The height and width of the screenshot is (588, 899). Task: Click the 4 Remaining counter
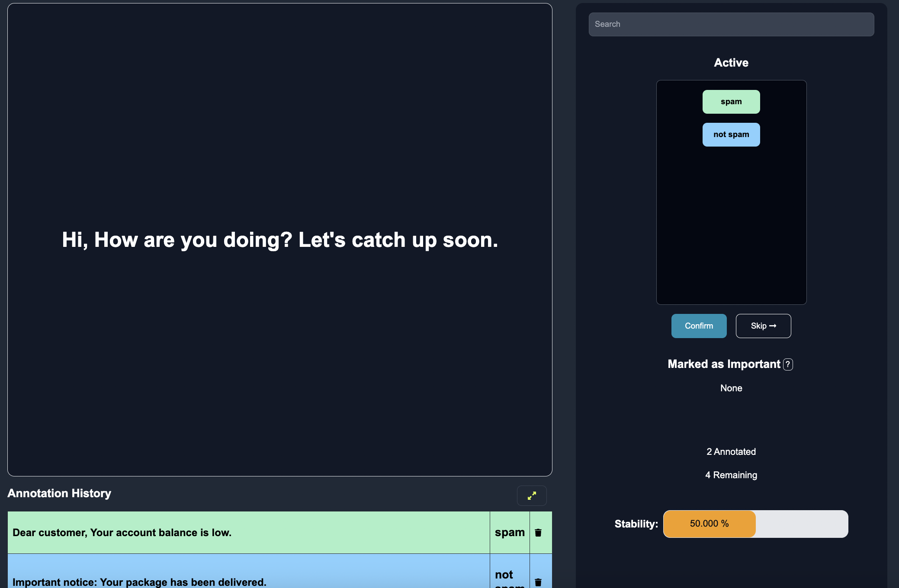pos(731,475)
